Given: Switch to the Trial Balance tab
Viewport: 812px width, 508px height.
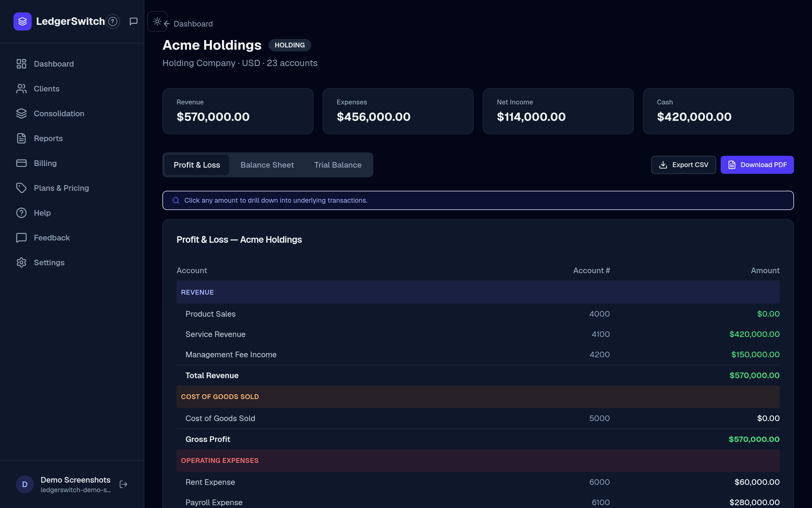Looking at the screenshot, I should point(338,165).
